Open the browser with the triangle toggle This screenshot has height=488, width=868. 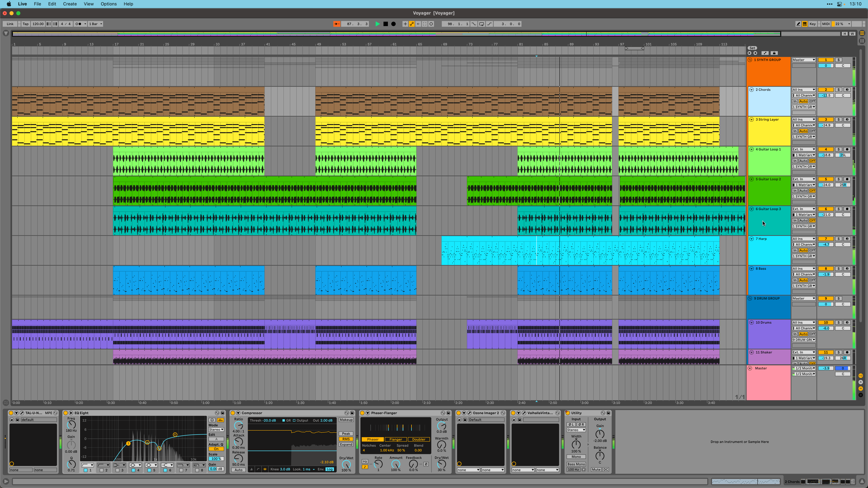click(6, 33)
